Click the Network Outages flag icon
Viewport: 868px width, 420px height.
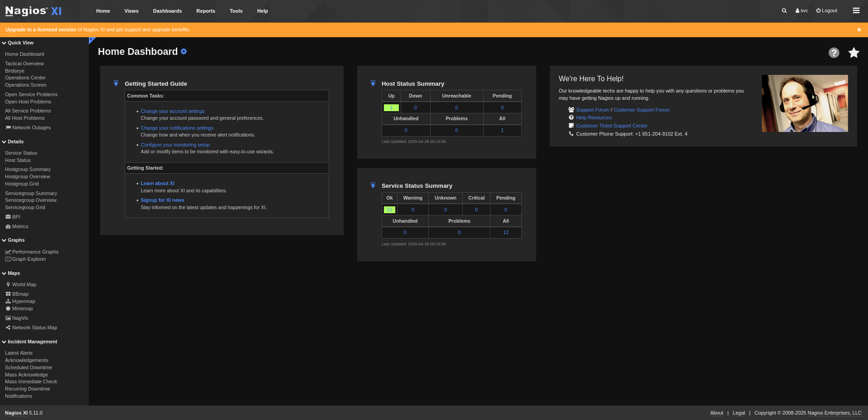(x=8, y=127)
